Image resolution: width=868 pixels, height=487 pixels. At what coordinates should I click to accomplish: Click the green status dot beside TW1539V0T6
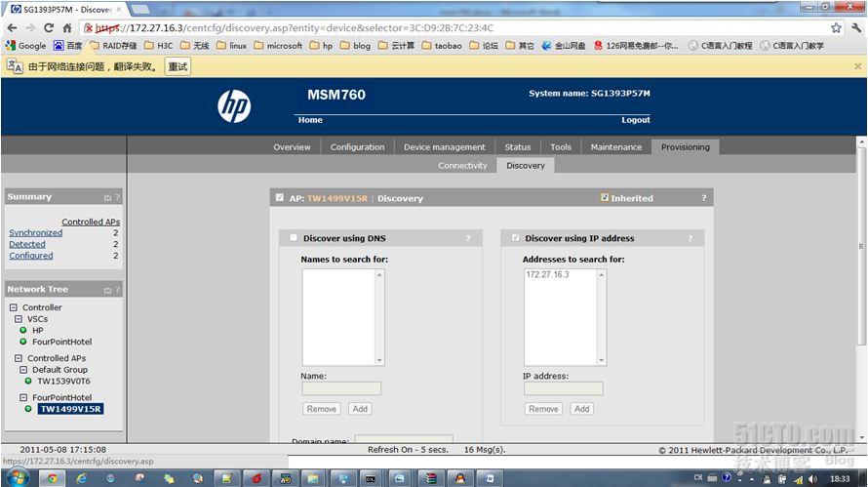[28, 381]
